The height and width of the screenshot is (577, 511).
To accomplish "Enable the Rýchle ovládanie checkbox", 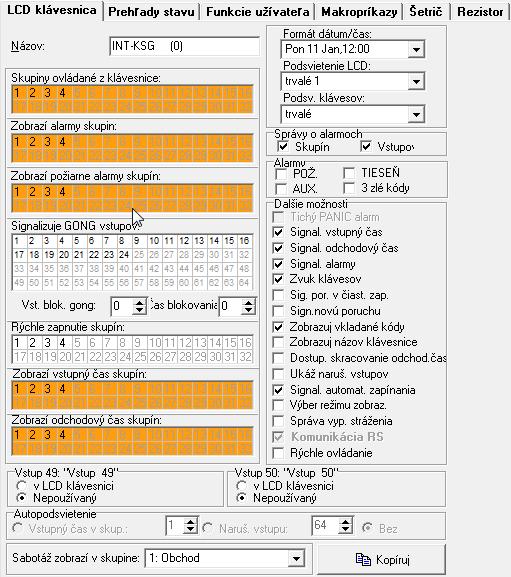I will point(278,453).
